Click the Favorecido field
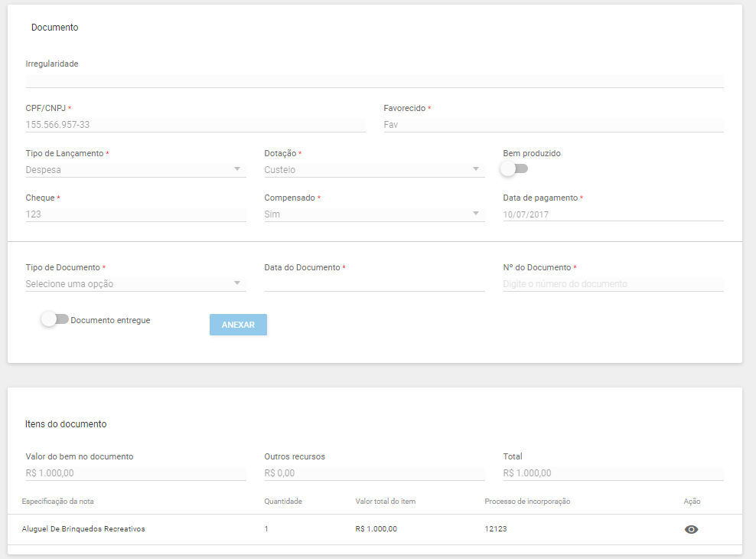The height and width of the screenshot is (559, 756). click(x=553, y=125)
